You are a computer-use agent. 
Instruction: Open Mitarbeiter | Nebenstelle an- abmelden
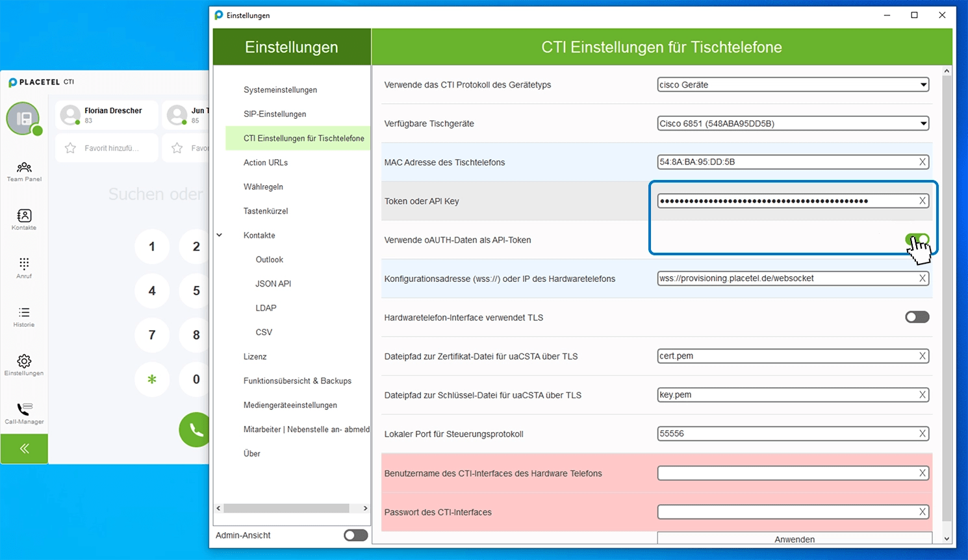[306, 429]
